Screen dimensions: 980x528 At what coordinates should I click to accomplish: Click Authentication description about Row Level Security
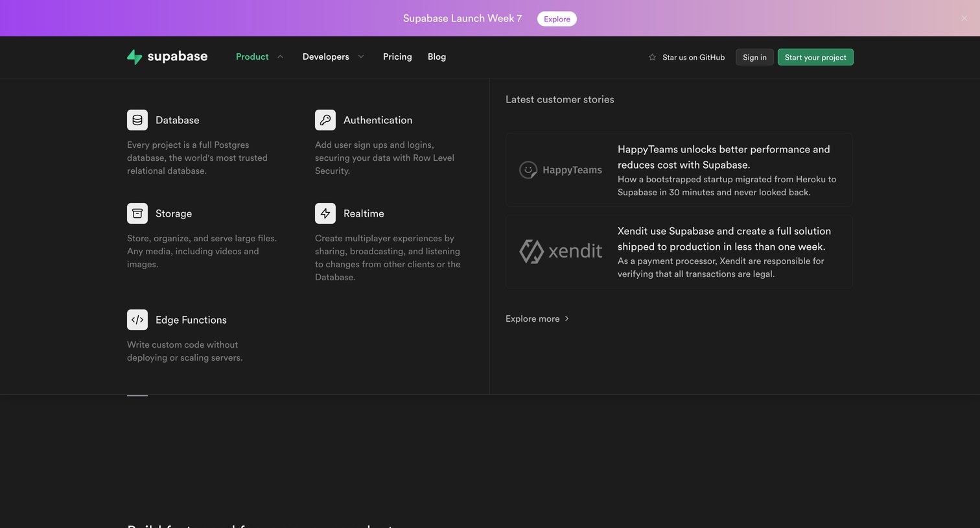(x=384, y=158)
